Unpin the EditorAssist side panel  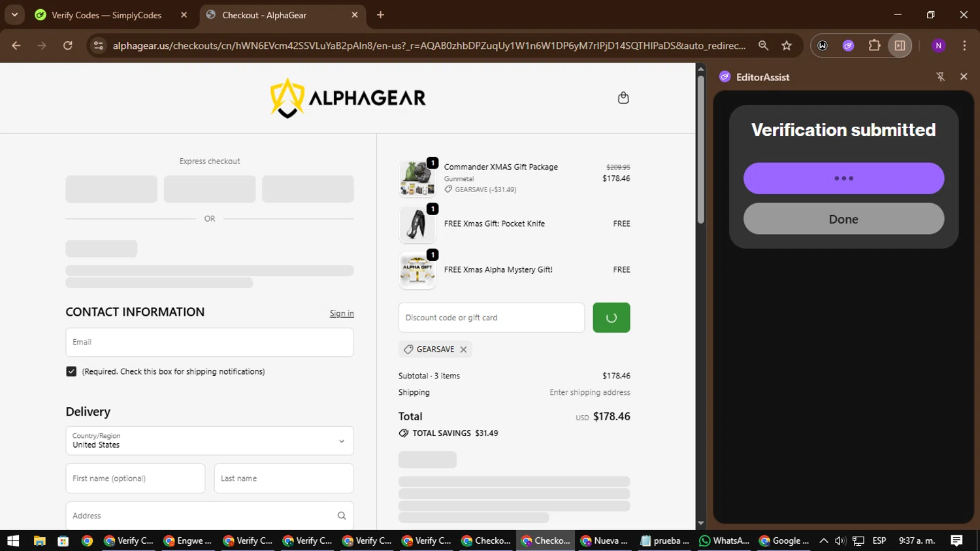[941, 76]
